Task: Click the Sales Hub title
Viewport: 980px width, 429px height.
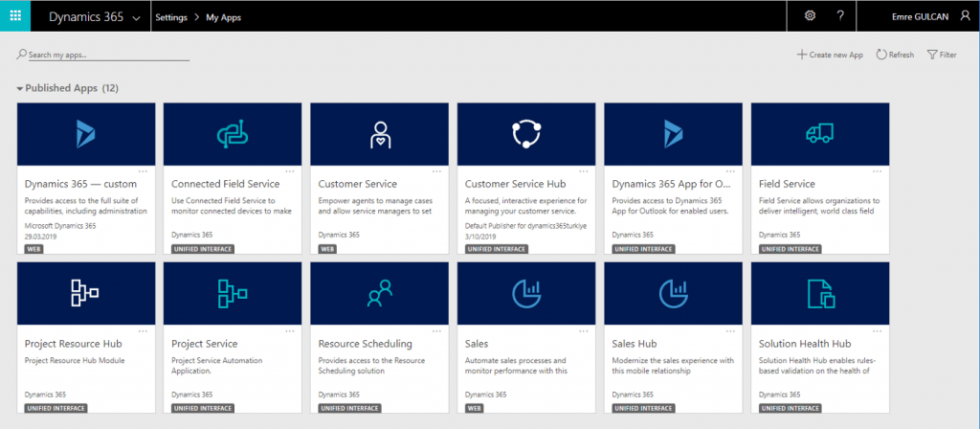Action: [x=635, y=344]
